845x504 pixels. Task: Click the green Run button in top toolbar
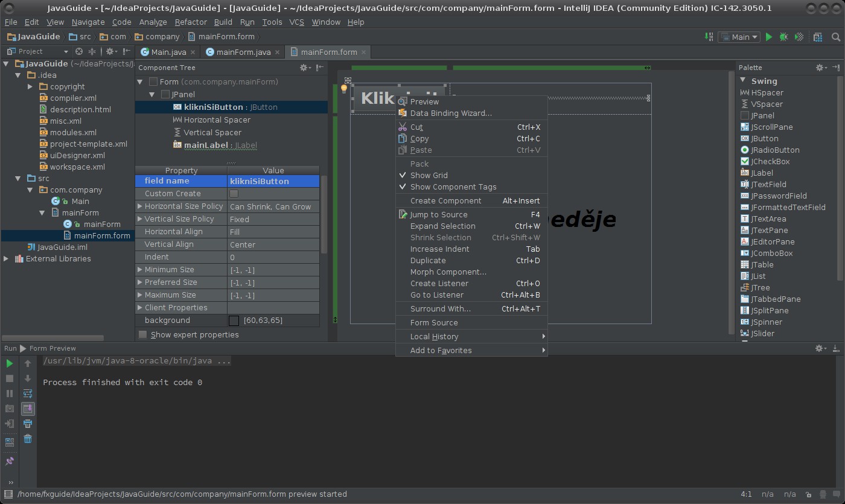[769, 37]
